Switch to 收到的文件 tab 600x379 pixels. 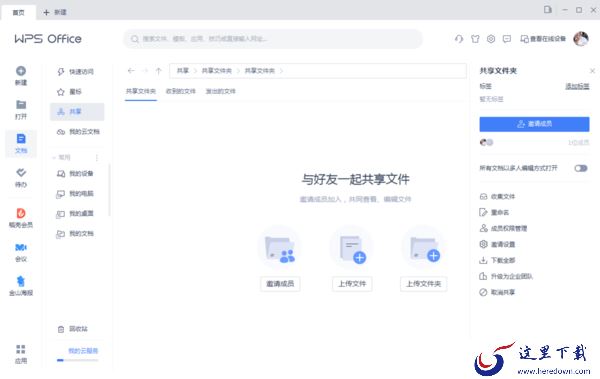(181, 91)
